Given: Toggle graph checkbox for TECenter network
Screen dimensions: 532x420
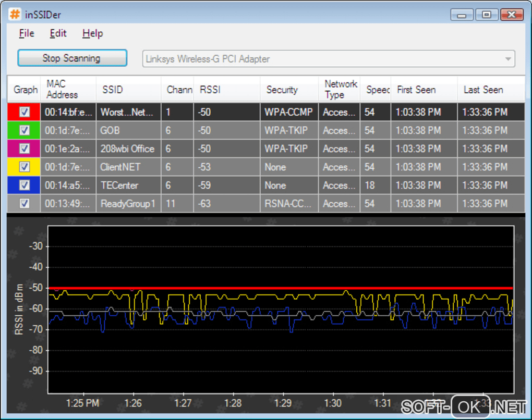Looking at the screenshot, I should pos(25,185).
